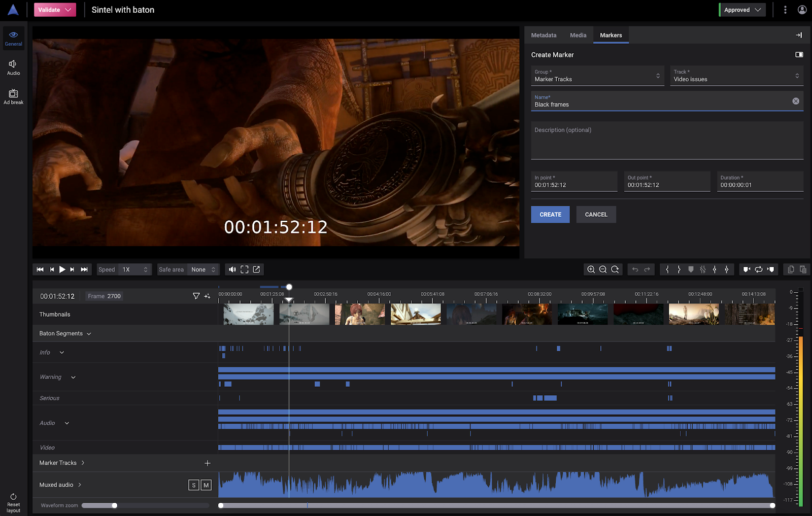Toggle the player volume speaker
The image size is (812, 516).
tap(232, 269)
